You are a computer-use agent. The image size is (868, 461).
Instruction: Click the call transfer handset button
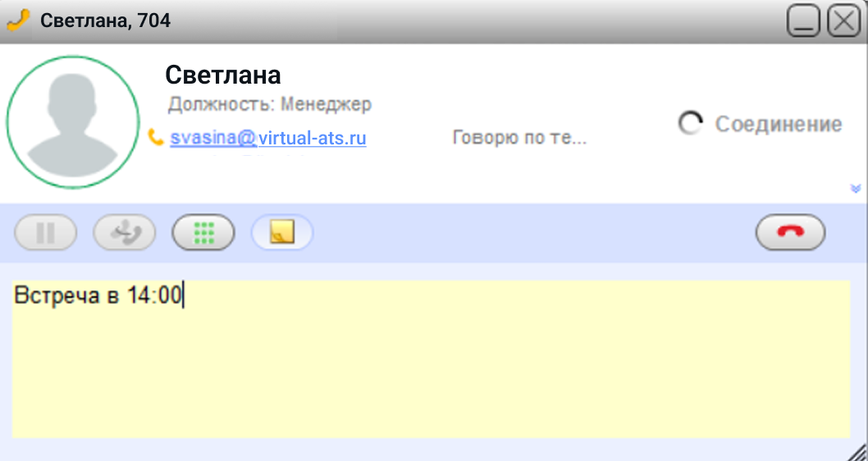pos(125,232)
